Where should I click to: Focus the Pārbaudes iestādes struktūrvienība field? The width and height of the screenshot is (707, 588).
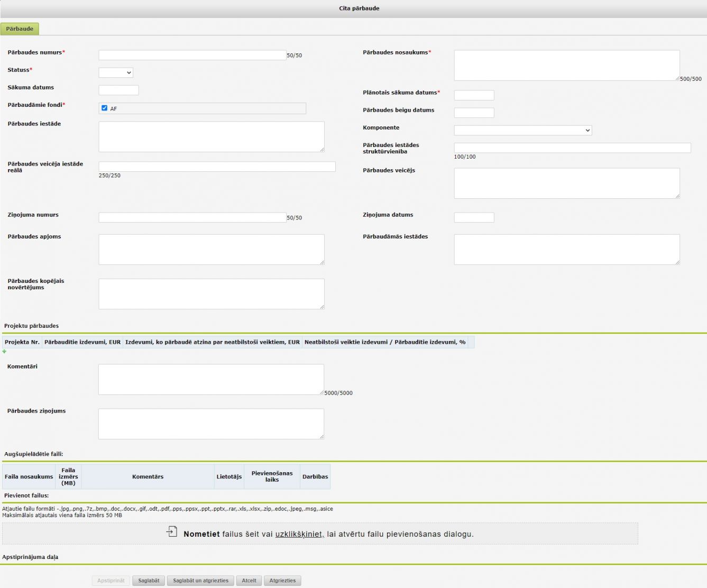click(x=572, y=148)
